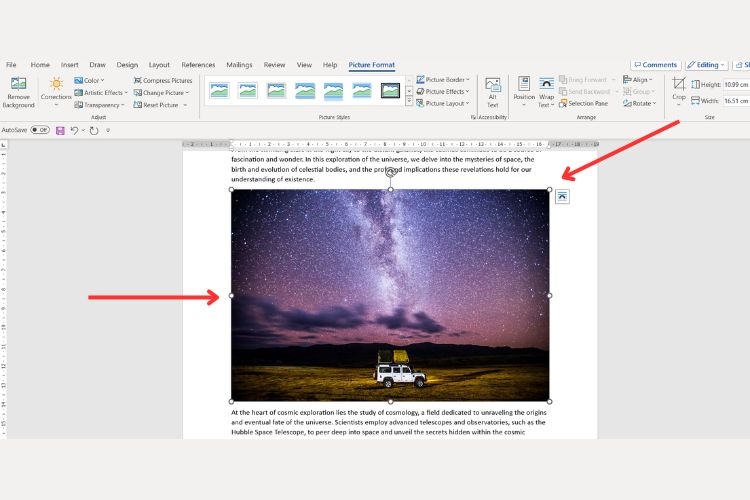
Task: Open the Picture Layout menu
Action: [x=443, y=103]
